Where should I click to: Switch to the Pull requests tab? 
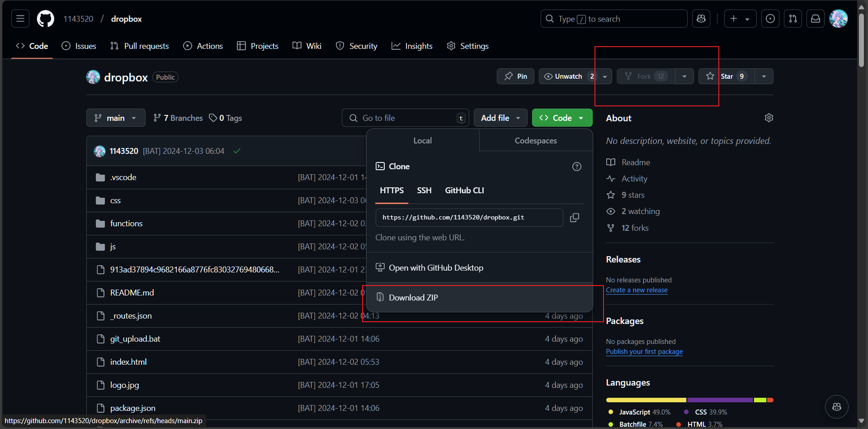click(x=140, y=46)
